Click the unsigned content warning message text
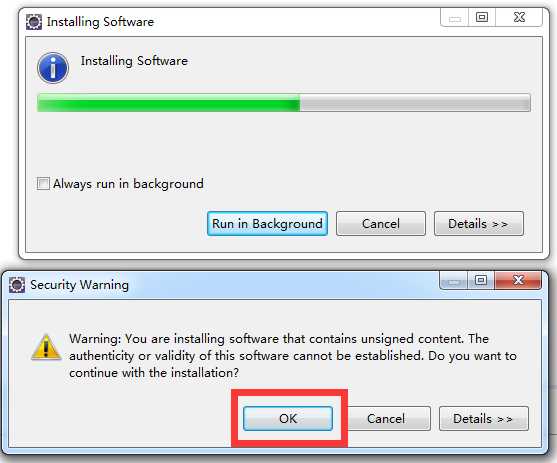This screenshot has width=557, height=463. tap(293, 356)
